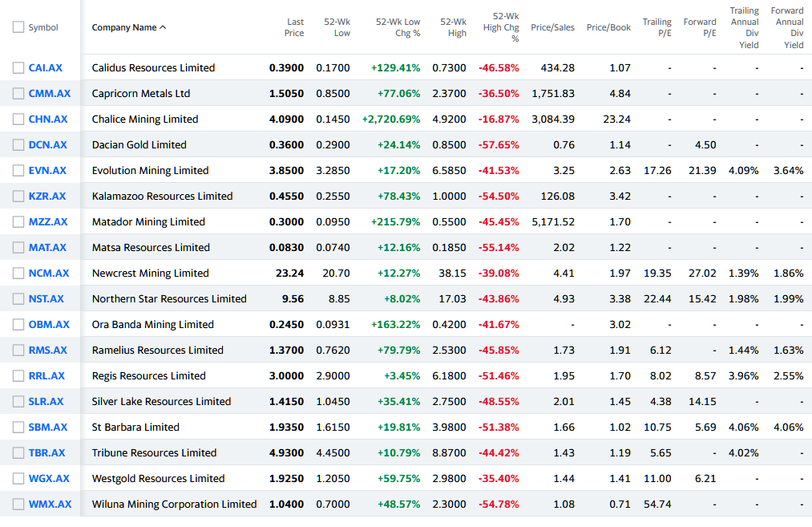
Task: Select the 23.24 Newcrest last price
Action: [x=289, y=273]
